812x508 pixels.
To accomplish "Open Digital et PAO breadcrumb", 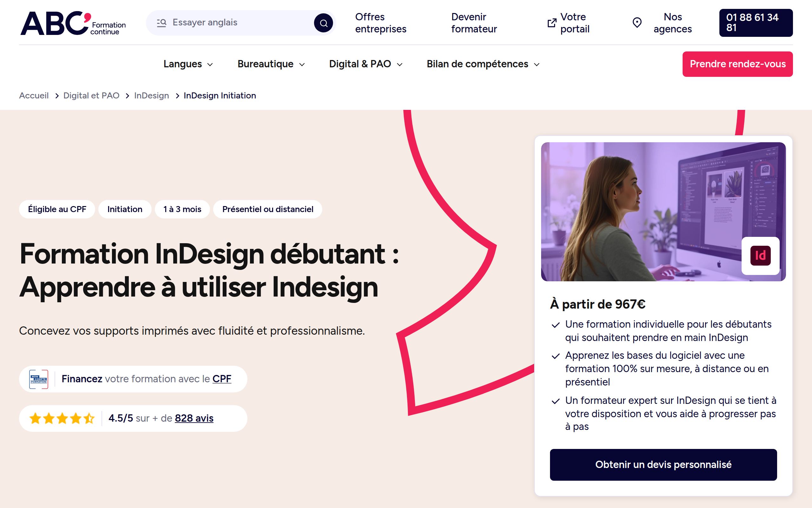I will (91, 96).
